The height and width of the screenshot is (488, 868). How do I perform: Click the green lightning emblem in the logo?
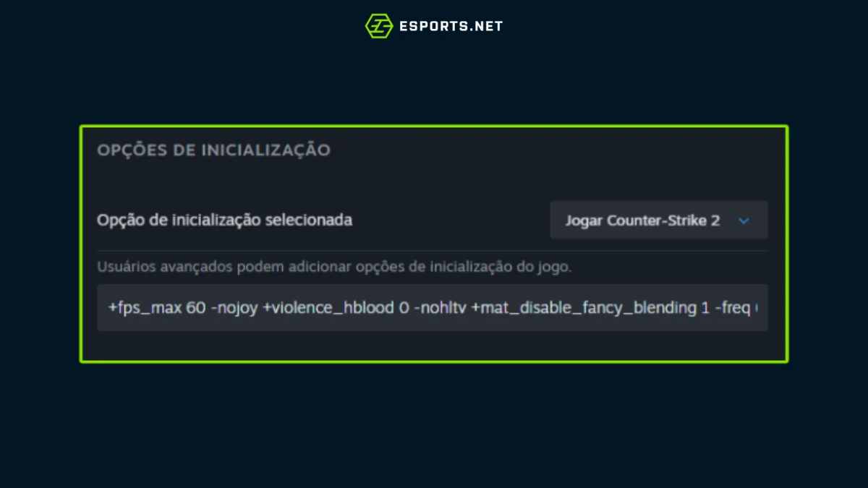point(378,25)
